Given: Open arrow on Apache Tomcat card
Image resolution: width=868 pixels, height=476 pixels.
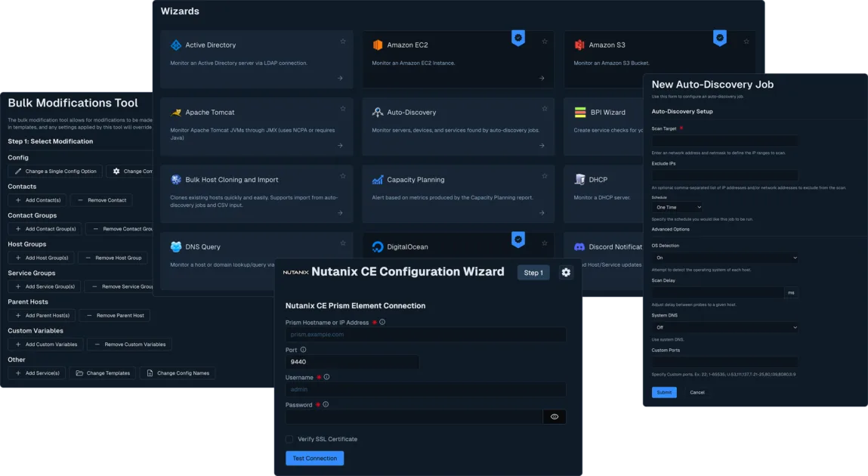Looking at the screenshot, I should tap(340, 146).
